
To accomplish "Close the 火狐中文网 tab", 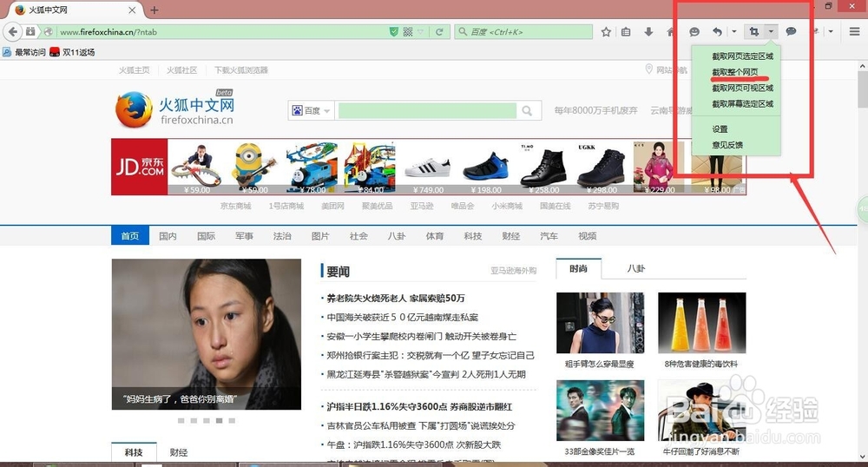I will click(132, 10).
